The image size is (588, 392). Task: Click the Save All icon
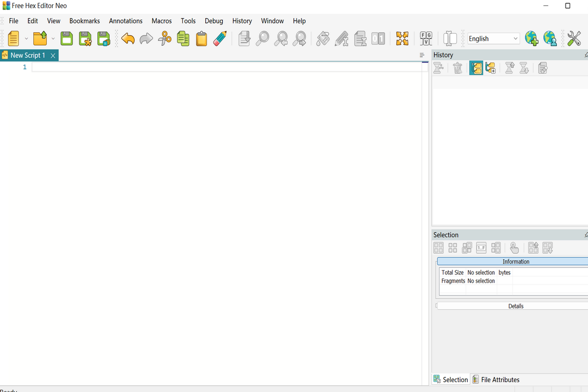(103, 39)
